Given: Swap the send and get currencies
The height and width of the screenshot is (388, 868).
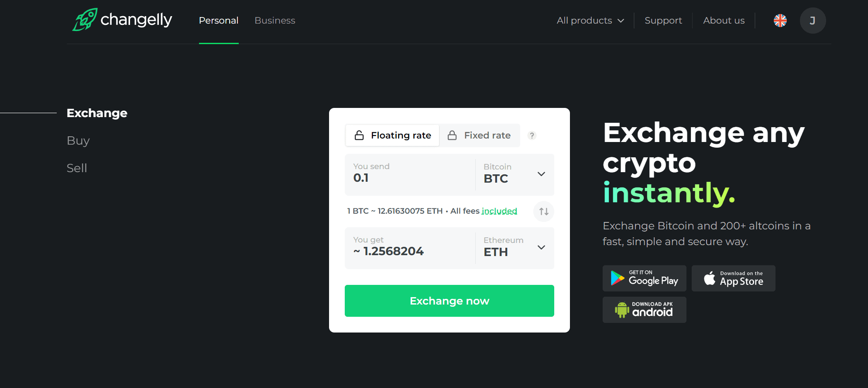Looking at the screenshot, I should [x=543, y=211].
